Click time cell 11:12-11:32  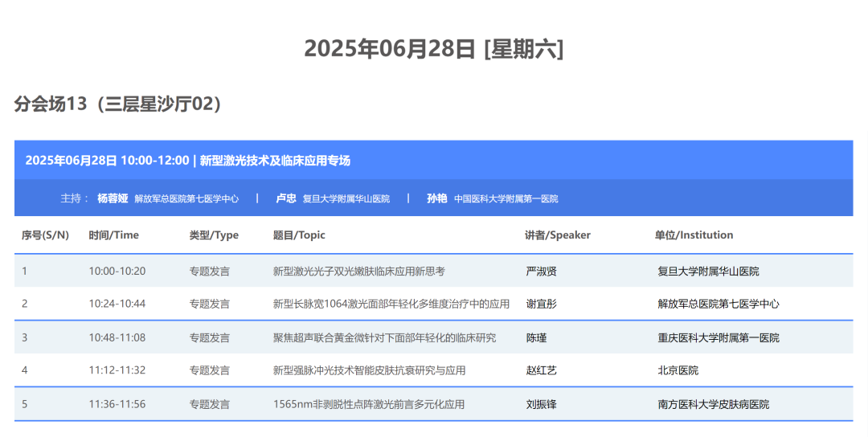[x=117, y=370]
